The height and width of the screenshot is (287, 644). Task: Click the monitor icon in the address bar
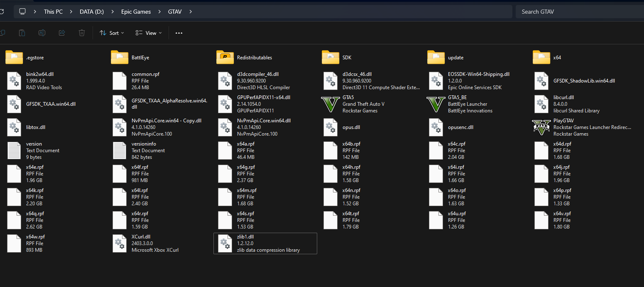[x=23, y=12]
